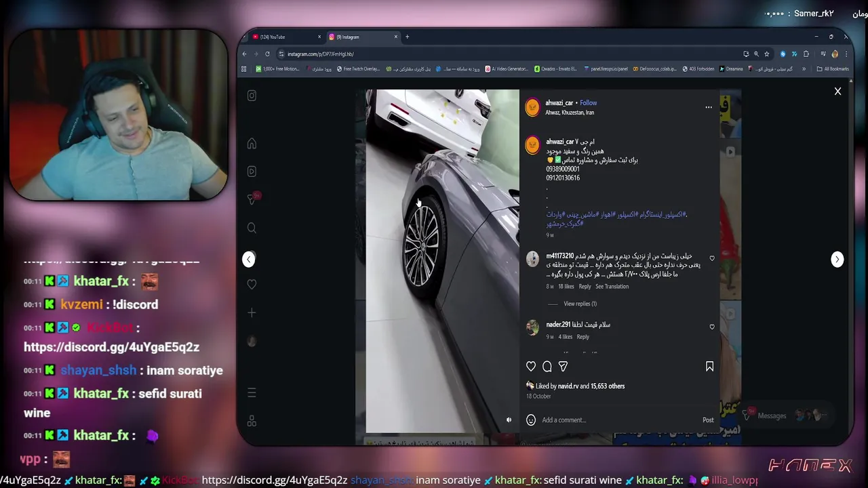Open the emoji picker in comment box

pyautogui.click(x=531, y=420)
